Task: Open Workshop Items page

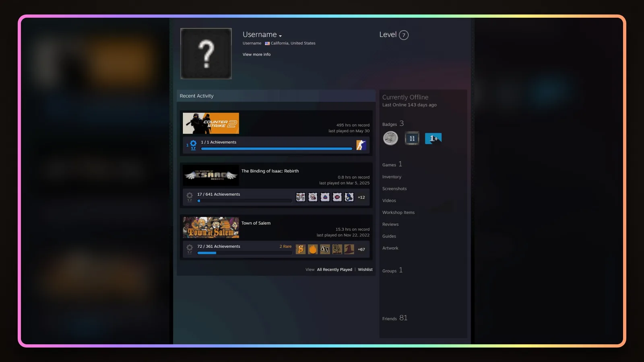Action: tap(398, 212)
